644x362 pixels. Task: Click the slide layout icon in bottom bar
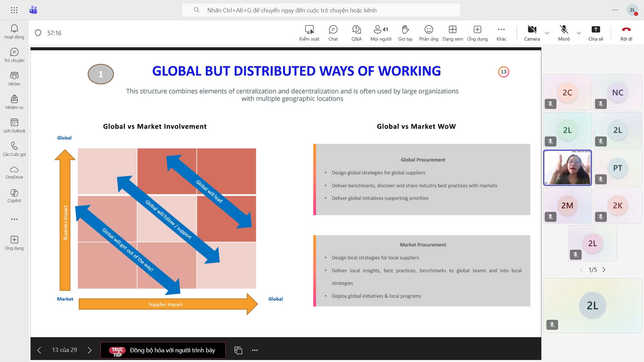(238, 350)
